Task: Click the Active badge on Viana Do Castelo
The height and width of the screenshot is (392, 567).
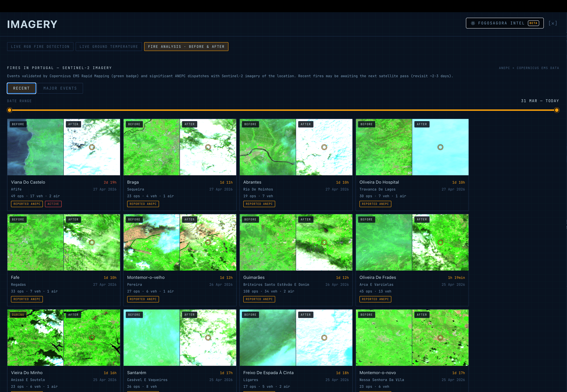Action: (x=53, y=204)
